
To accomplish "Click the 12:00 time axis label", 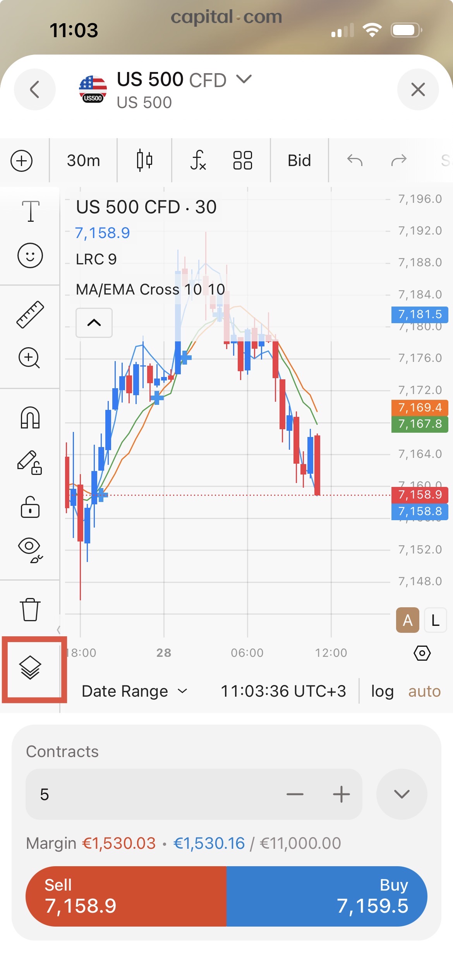I will tap(331, 653).
